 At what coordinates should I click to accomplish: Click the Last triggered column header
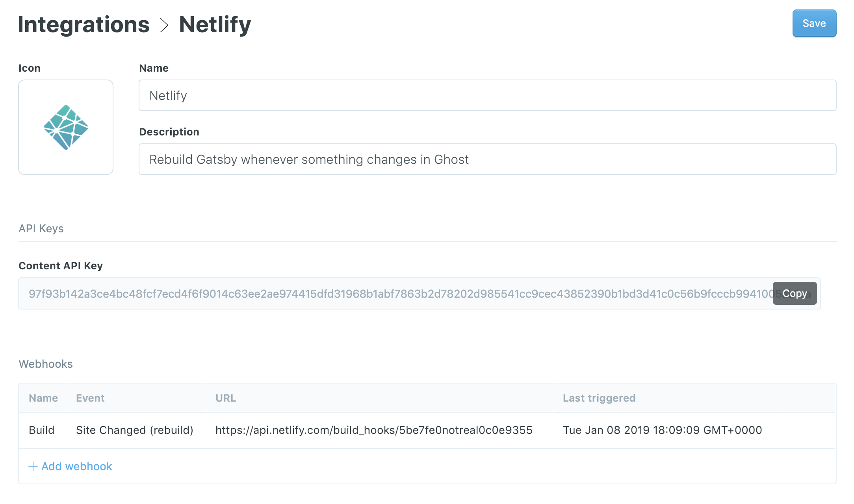[599, 398]
